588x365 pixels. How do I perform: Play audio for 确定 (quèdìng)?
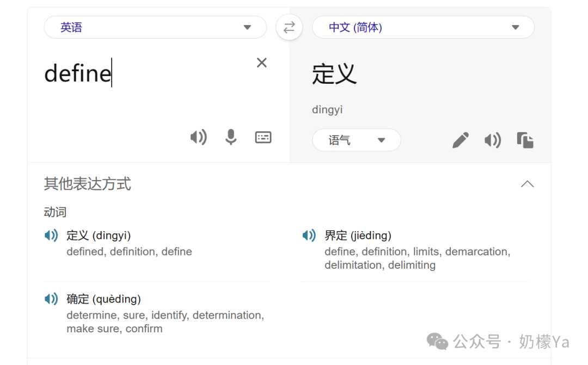51,299
